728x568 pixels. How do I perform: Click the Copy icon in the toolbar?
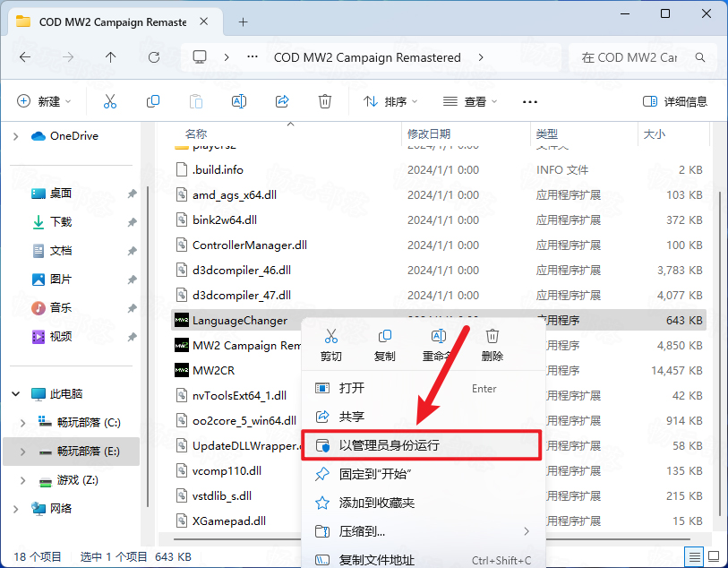pyautogui.click(x=153, y=101)
